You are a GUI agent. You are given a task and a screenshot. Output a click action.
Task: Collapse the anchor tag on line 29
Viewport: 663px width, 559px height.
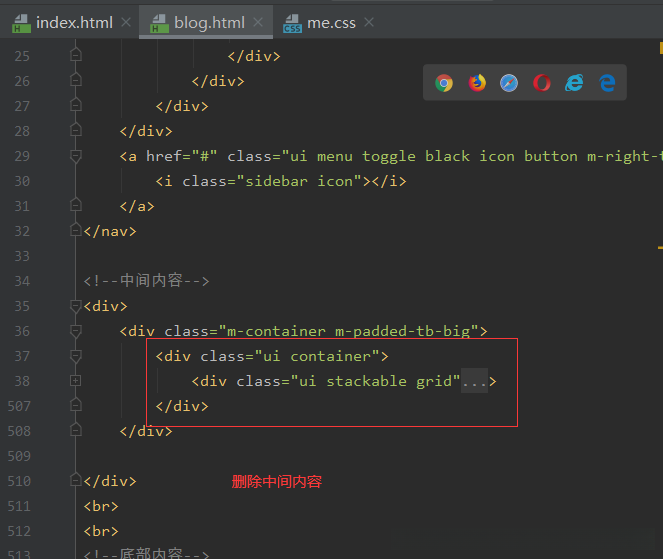tap(76, 156)
